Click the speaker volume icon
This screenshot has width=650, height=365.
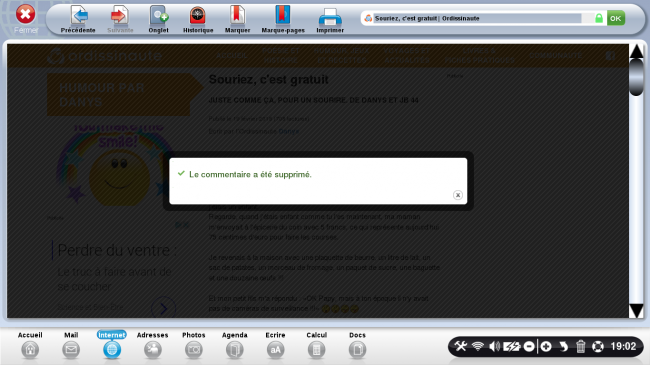(494, 346)
